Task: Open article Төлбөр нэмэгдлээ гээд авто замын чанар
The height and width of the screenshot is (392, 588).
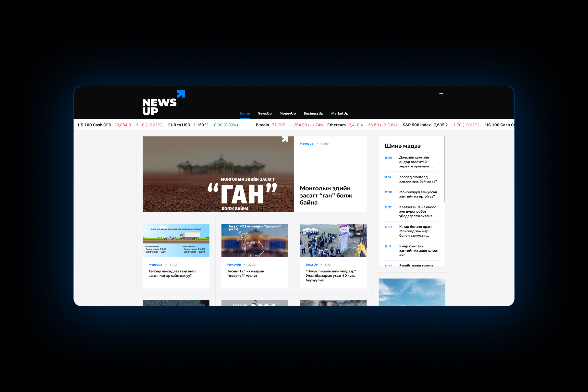Action: pyautogui.click(x=172, y=273)
